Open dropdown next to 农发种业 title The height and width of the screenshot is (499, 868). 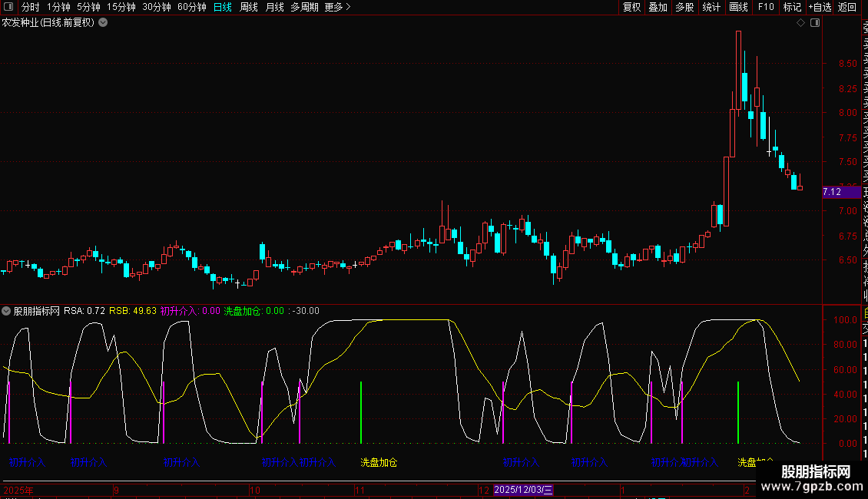(x=103, y=23)
